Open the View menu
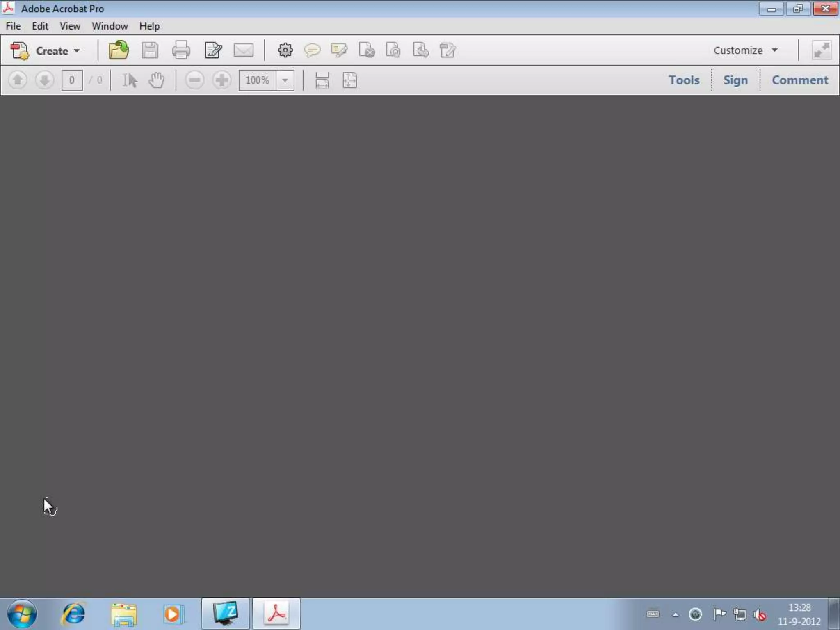The image size is (840, 630). 70,26
